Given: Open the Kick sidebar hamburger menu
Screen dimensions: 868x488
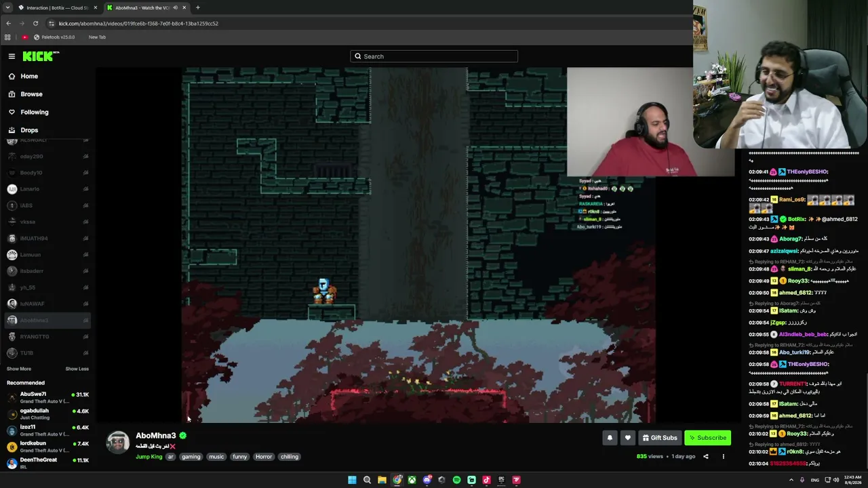Looking at the screenshot, I should pos(12,56).
